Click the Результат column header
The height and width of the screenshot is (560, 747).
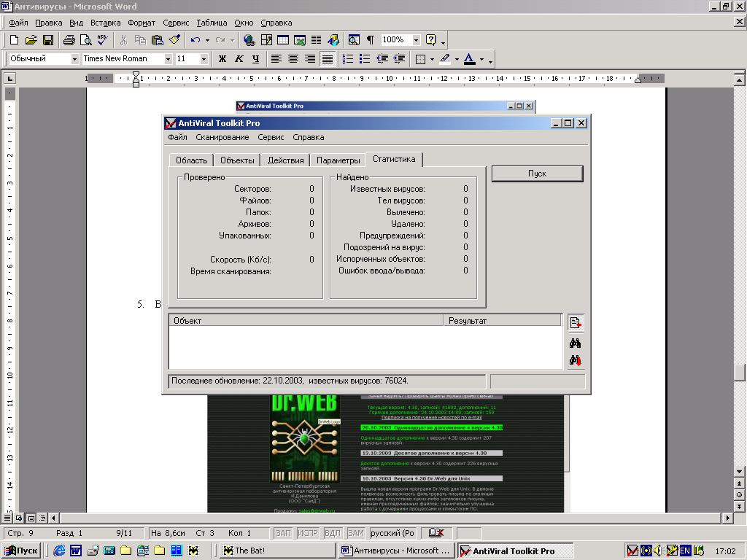502,321
